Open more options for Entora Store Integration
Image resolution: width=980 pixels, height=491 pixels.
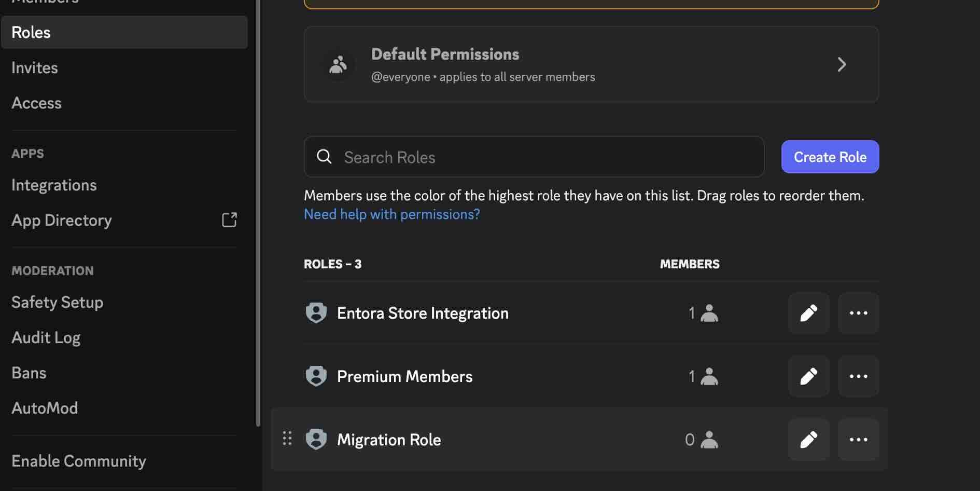[858, 313]
